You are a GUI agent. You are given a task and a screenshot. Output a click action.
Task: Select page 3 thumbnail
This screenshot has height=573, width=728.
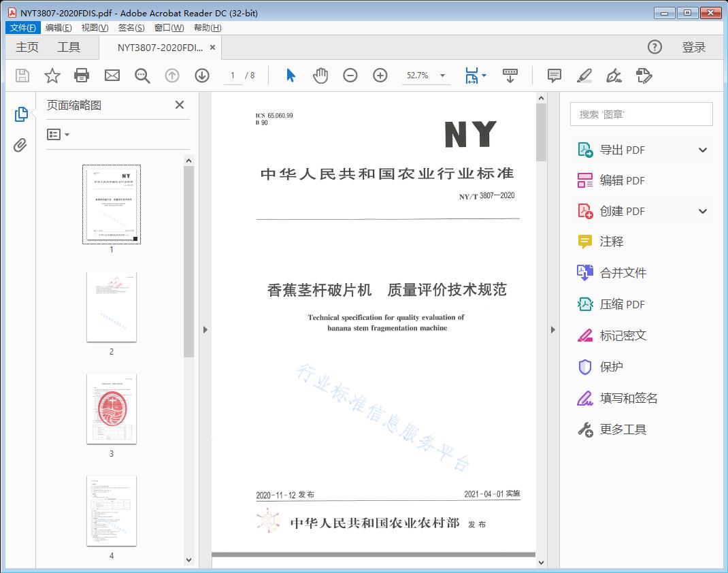click(112, 408)
